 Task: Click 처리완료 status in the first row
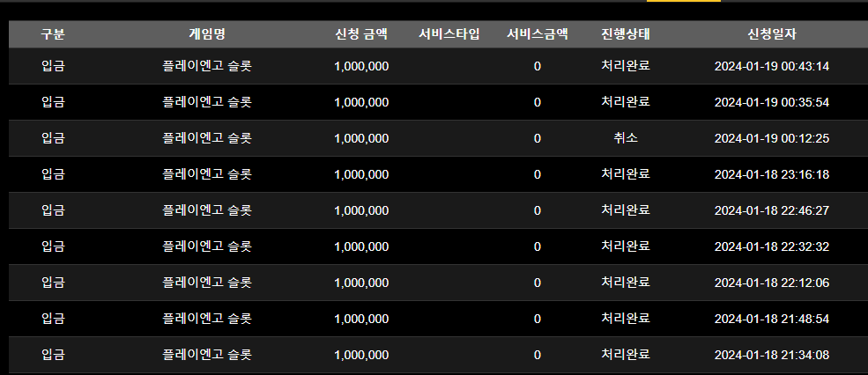point(626,66)
